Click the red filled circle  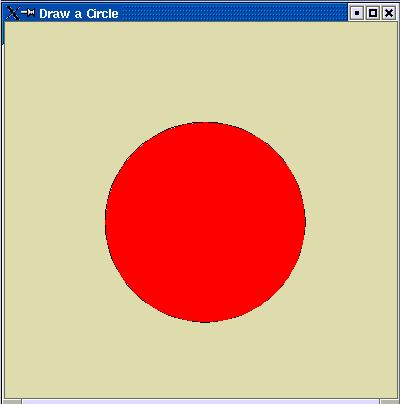205,222
